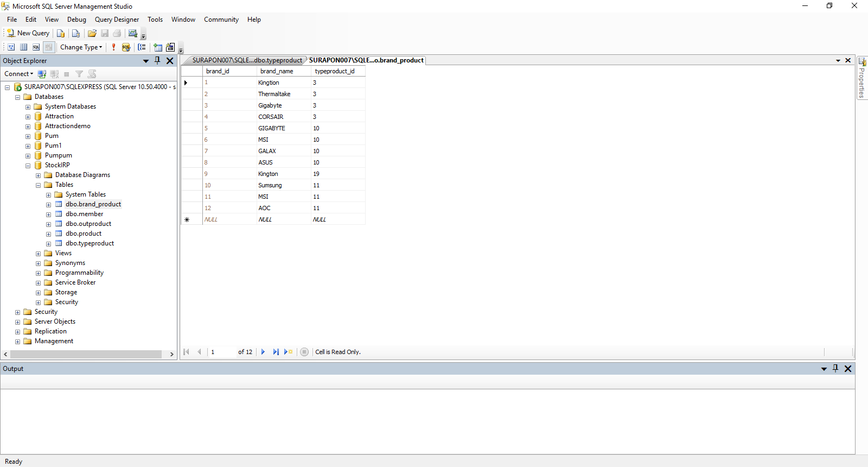This screenshot has height=467, width=868.
Task: Open the Tools menu
Action: pos(155,20)
